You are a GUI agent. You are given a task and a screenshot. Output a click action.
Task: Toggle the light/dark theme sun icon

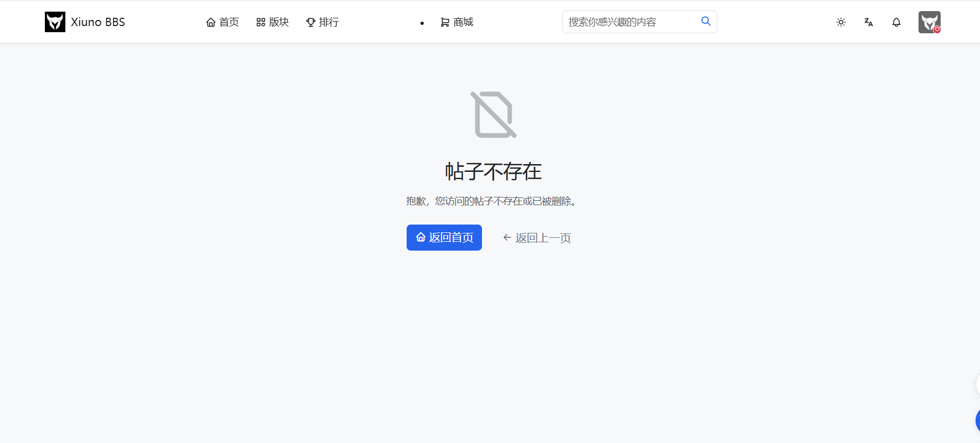click(x=841, y=22)
